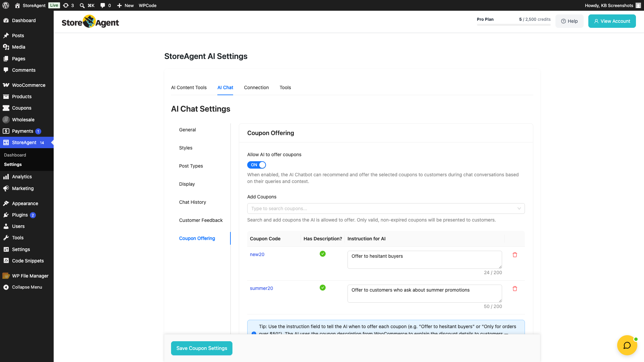The height and width of the screenshot is (362, 644).
Task: Delete the new20 coupon with trash icon
Action: (515, 255)
